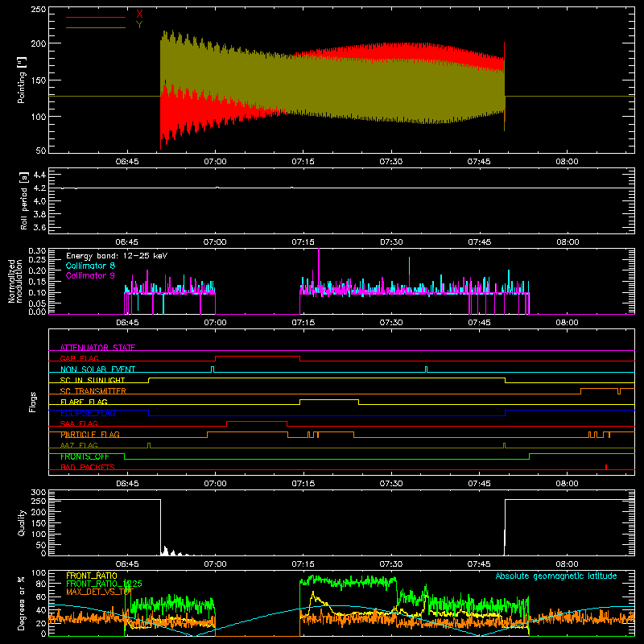Click 08:00 time label under Pointing plot
644x644 pixels.
pos(568,162)
